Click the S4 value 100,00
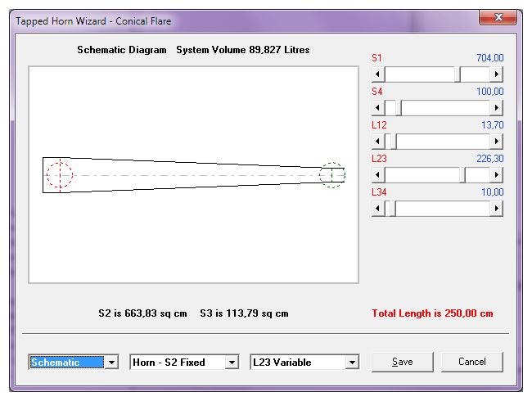 490,92
